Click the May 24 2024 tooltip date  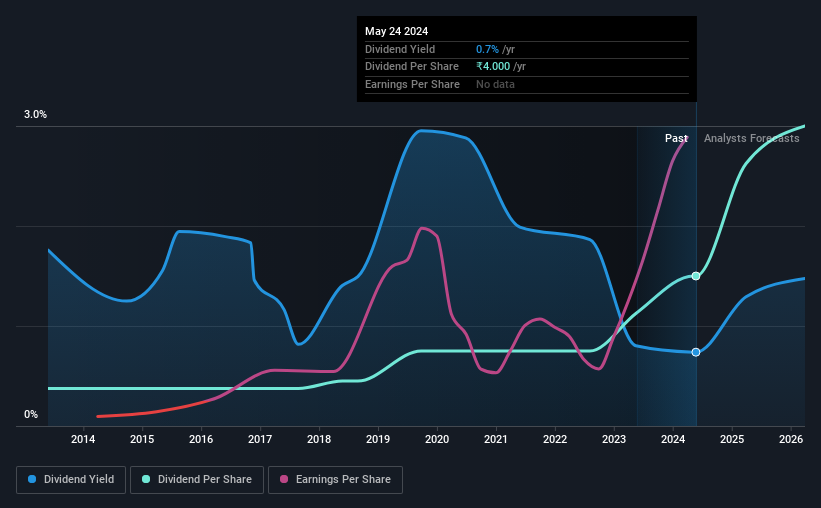[396, 31]
